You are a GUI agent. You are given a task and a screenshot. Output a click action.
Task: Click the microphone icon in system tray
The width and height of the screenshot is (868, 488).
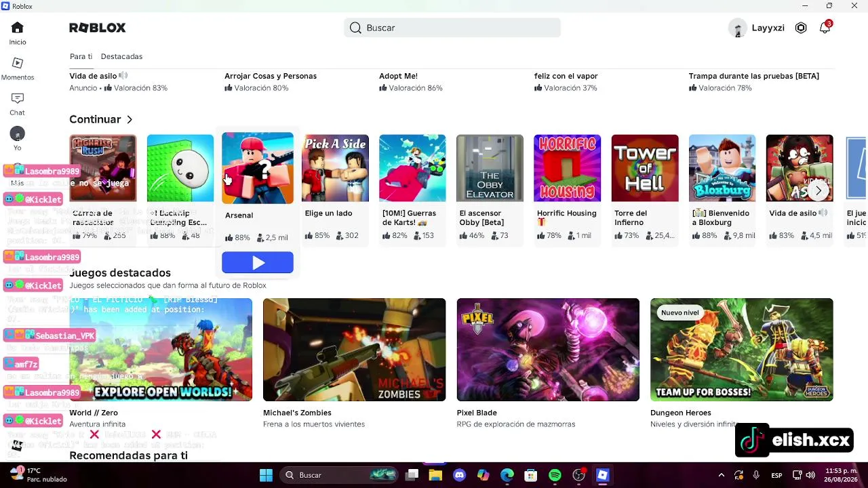[756, 475]
